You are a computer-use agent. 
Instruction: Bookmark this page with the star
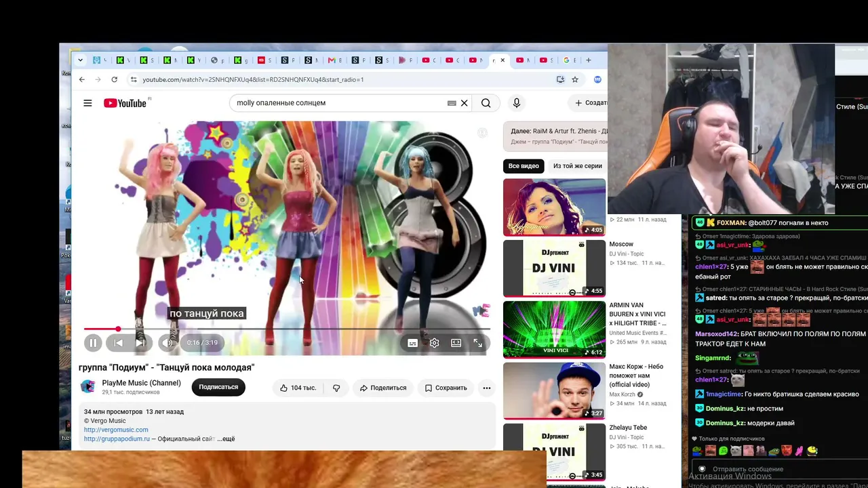pyautogui.click(x=575, y=79)
